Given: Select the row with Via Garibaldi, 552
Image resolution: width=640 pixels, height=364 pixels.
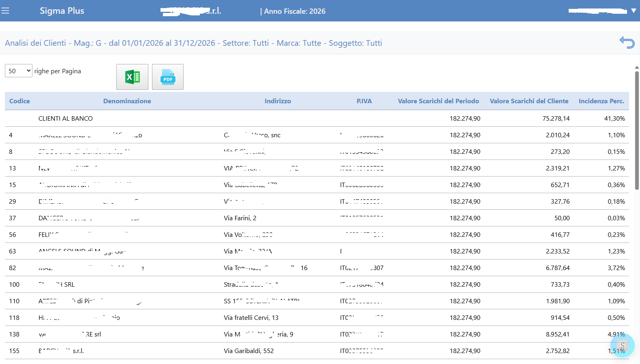Looking at the screenshot, I should click(x=248, y=351).
